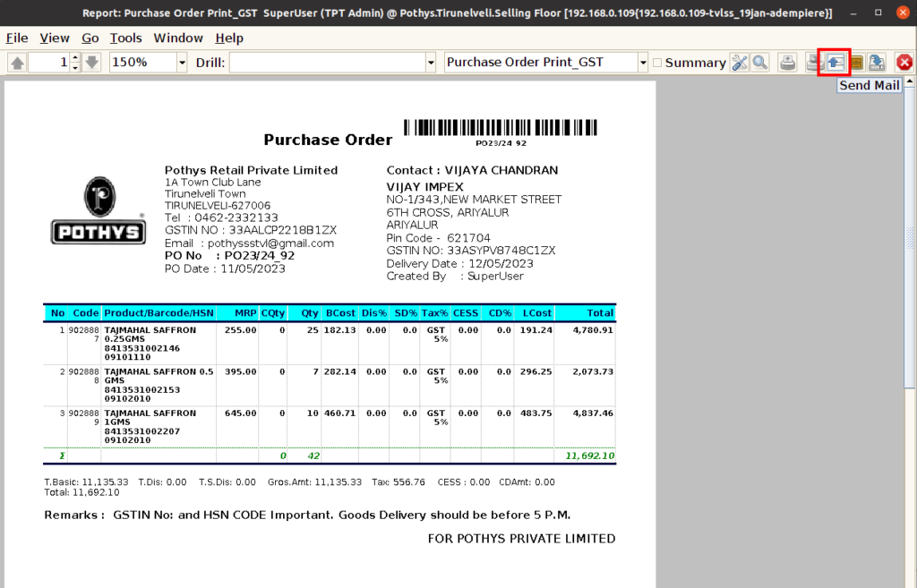Click the 'PO No : PO23/24_92' line
The height and width of the screenshot is (588, 917).
coord(230,256)
